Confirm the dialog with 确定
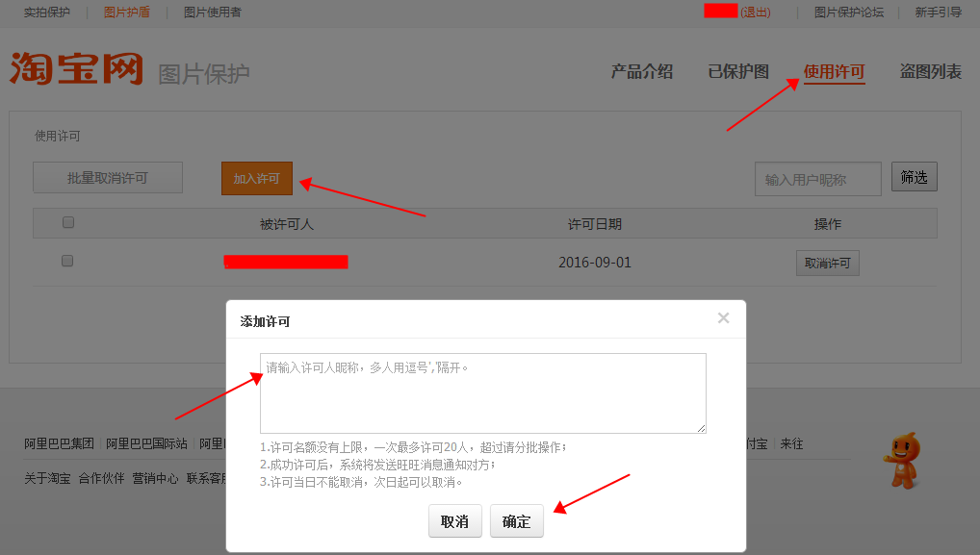 tap(516, 520)
